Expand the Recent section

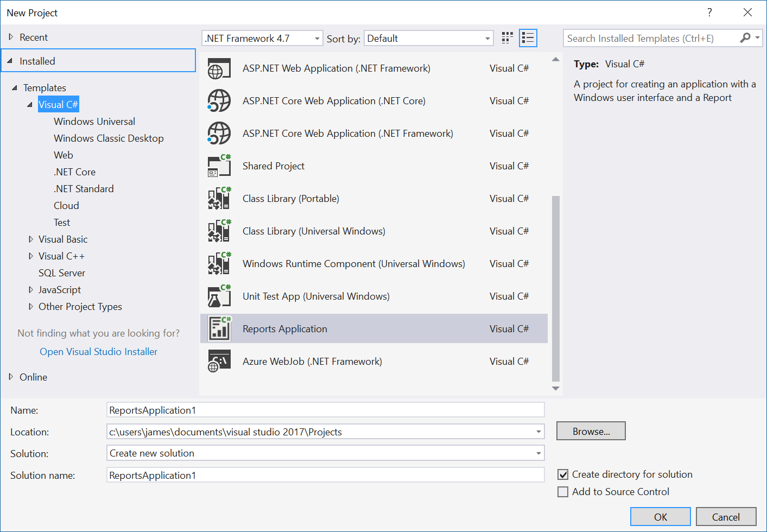[11, 37]
